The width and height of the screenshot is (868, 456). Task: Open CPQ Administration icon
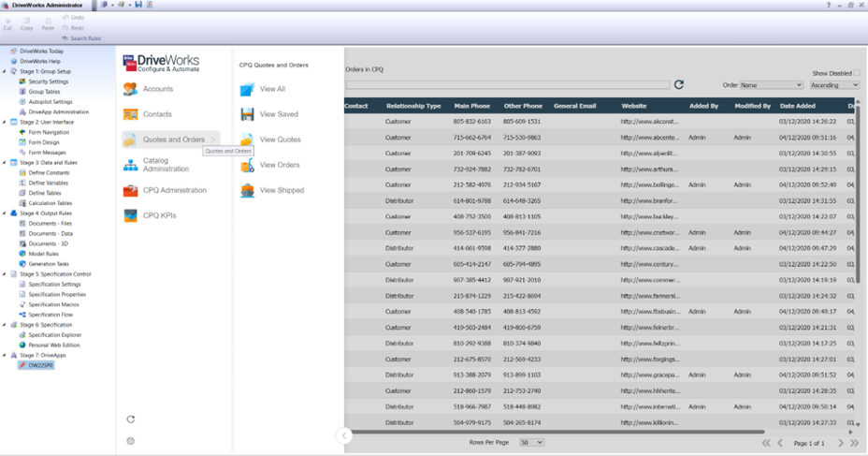(131, 190)
